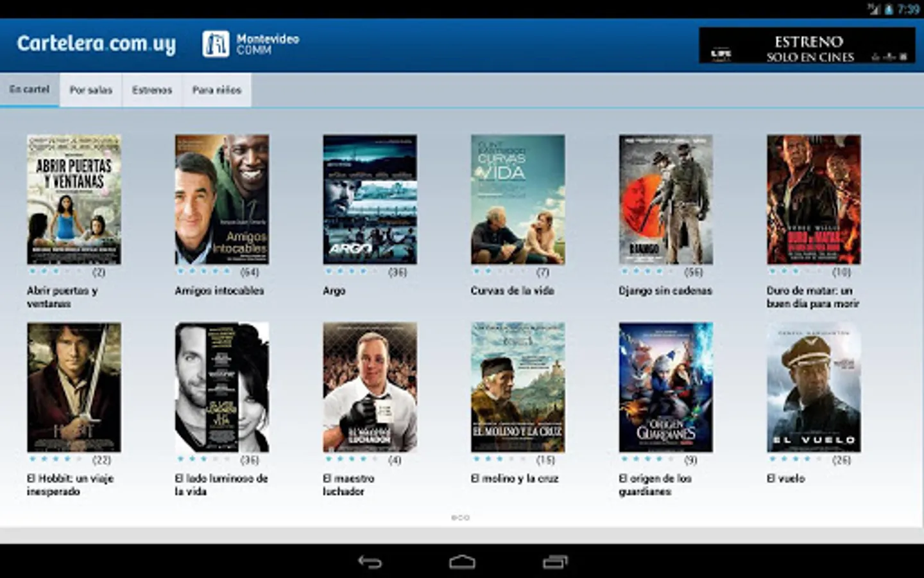Select the En cartel tab

tap(30, 89)
